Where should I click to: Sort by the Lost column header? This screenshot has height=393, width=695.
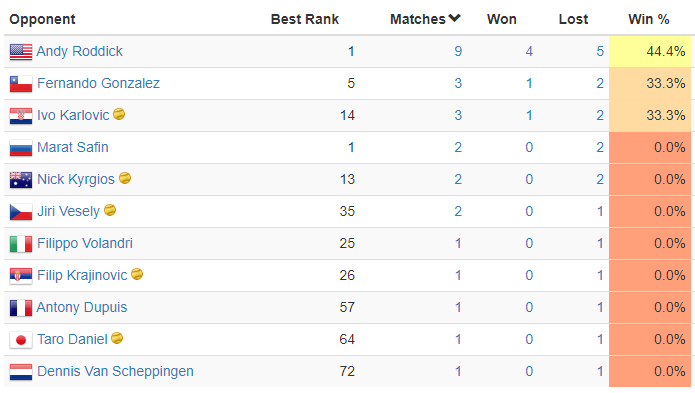pos(573,19)
